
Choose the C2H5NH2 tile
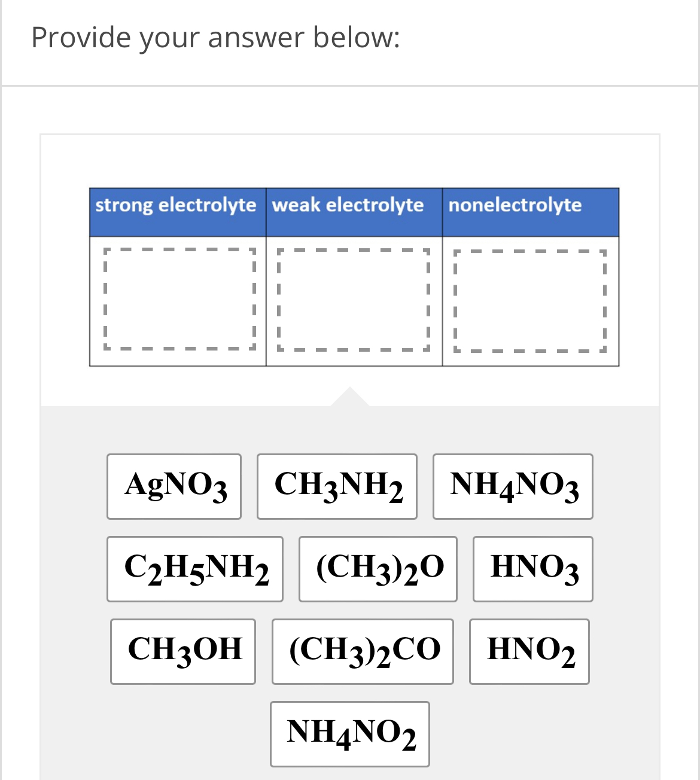[195, 569]
